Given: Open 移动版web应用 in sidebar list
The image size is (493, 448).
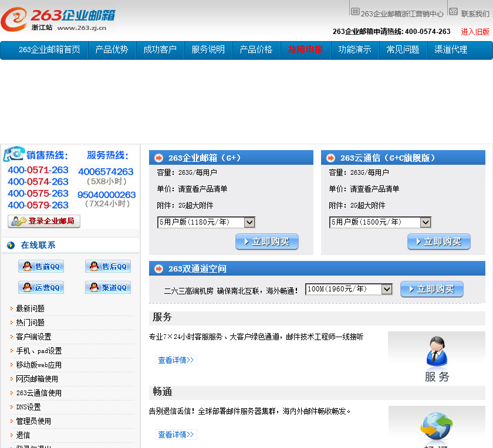Looking at the screenshot, I should 39,365.
